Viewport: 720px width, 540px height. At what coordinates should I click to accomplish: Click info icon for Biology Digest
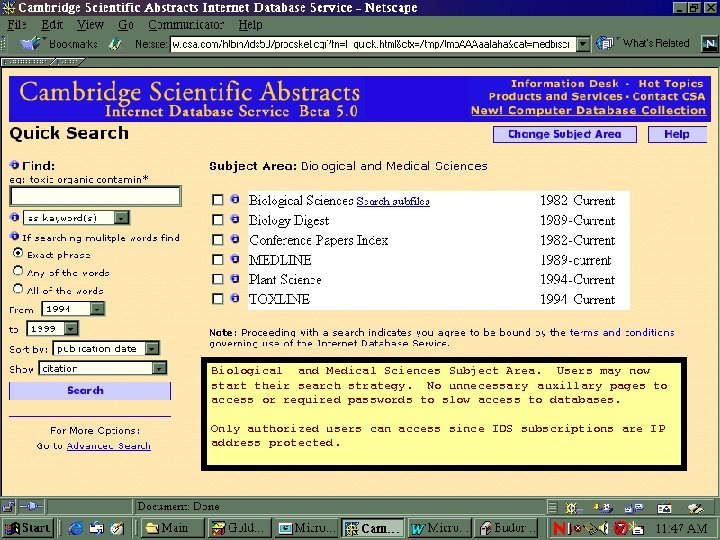pos(235,219)
